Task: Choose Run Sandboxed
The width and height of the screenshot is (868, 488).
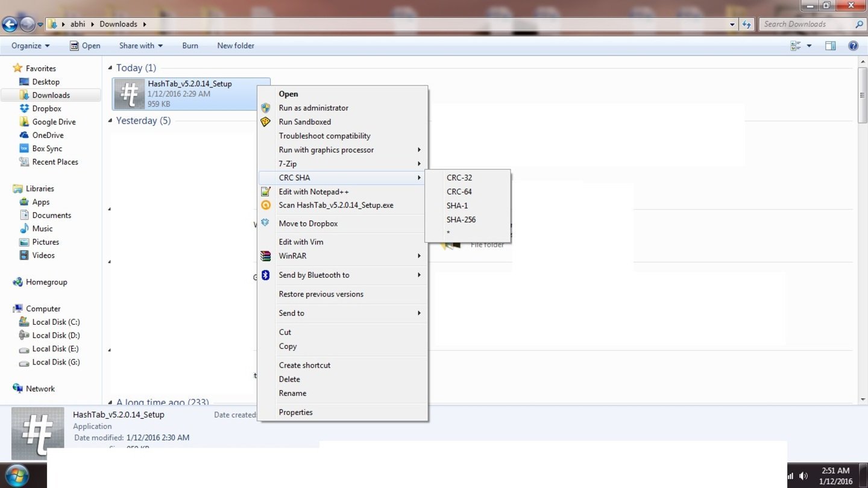Action: 342,122
